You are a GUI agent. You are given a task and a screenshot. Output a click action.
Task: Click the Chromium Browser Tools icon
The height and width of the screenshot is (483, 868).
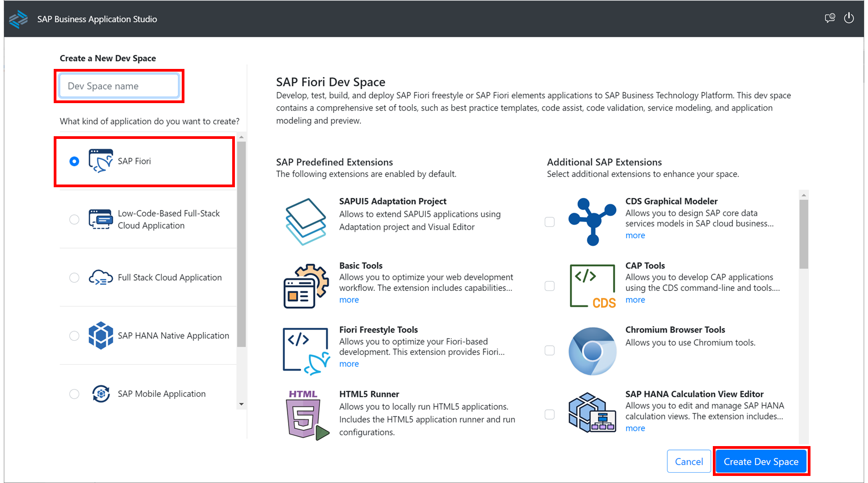[x=592, y=351]
